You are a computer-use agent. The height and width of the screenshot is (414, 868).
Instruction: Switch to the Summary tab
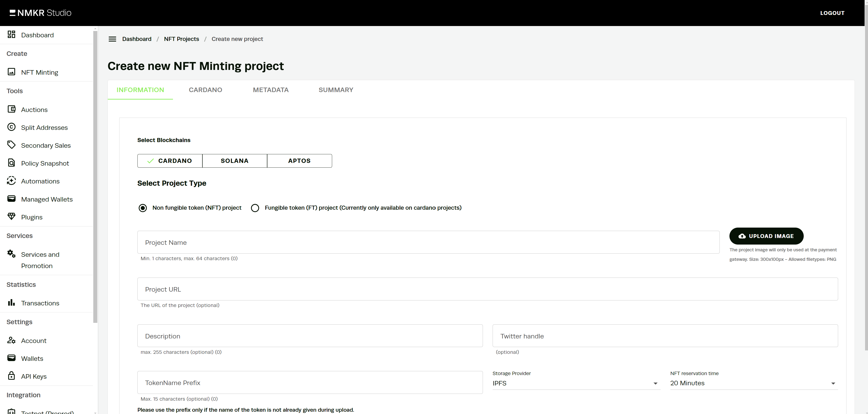[336, 90]
